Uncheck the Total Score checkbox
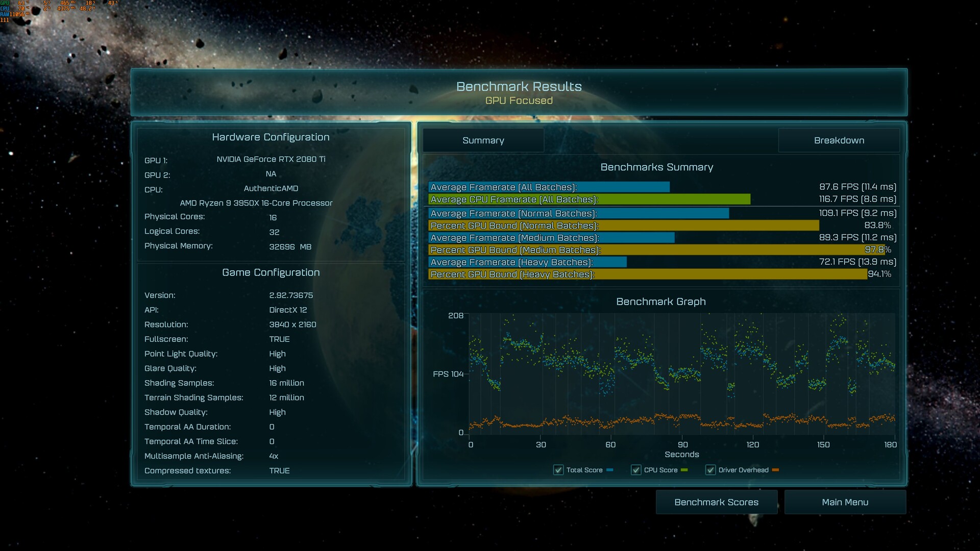Screen dimensions: 980x551 click(x=558, y=470)
